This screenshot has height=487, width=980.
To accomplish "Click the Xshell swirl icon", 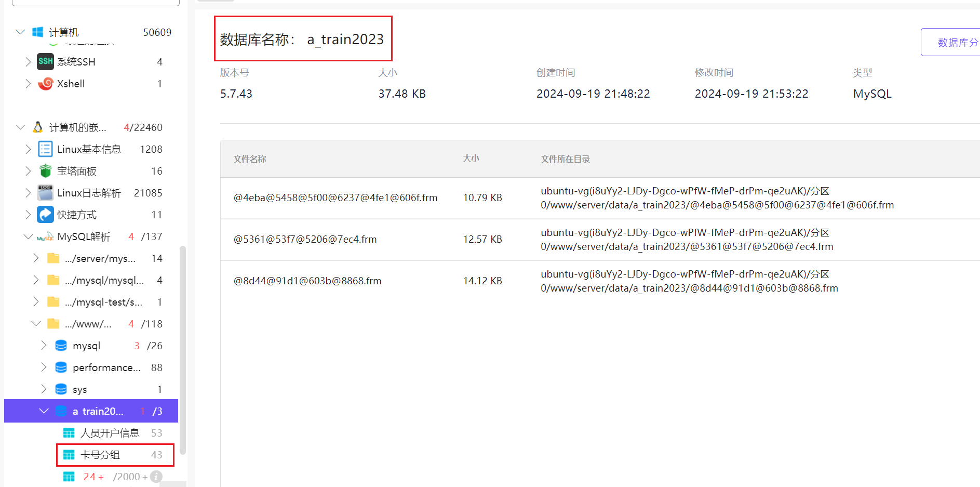I will pyautogui.click(x=46, y=84).
